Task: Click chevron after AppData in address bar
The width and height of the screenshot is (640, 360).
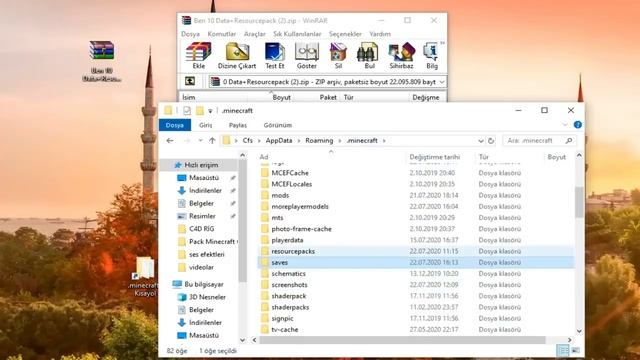Action: (299, 140)
